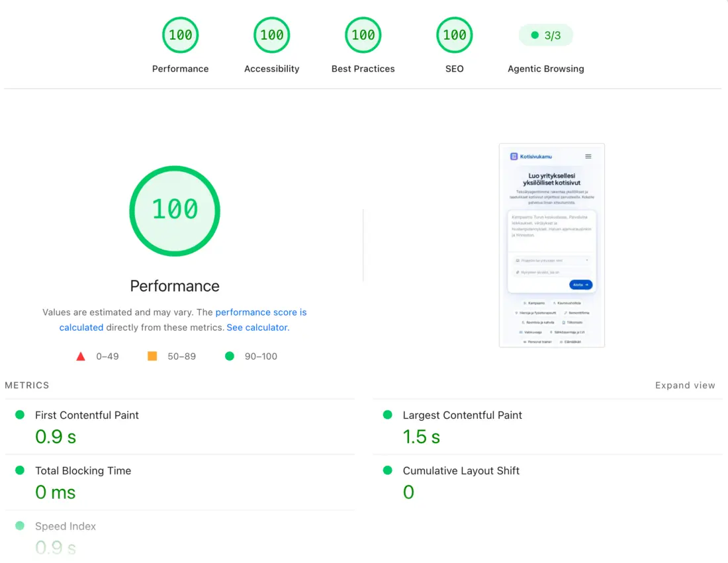This screenshot has width=728, height=563.
Task: Click the '0.9 s' First Contentful Paint value
Action: pyautogui.click(x=55, y=437)
